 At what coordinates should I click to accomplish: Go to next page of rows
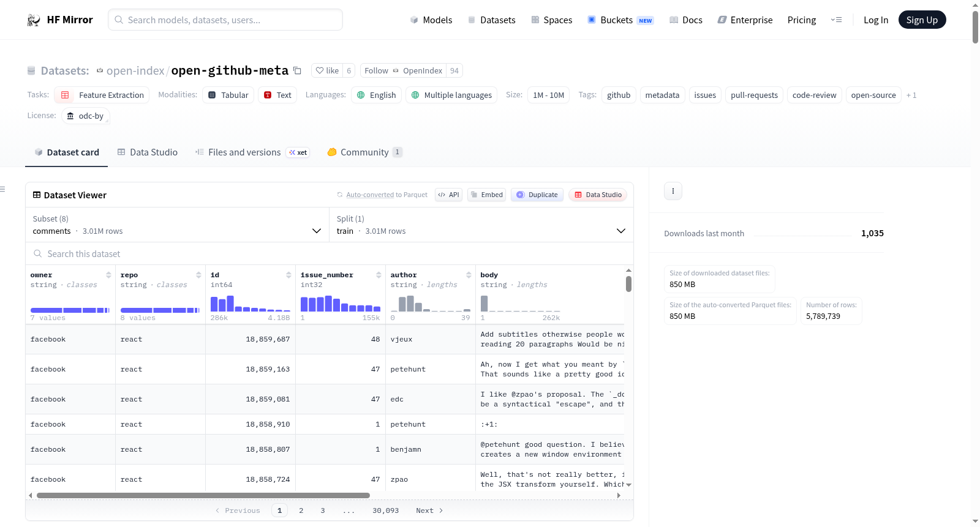pyautogui.click(x=429, y=510)
